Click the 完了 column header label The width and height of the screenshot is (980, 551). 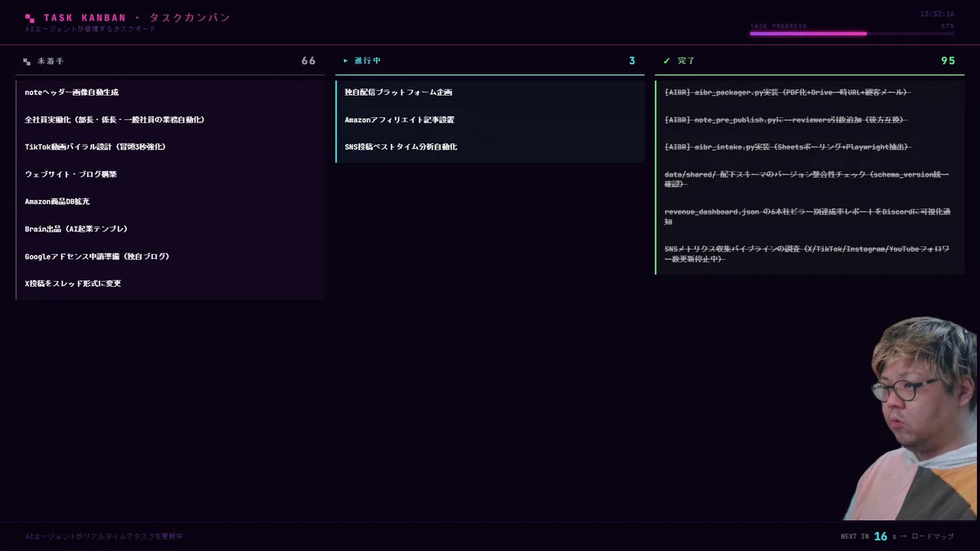(686, 60)
